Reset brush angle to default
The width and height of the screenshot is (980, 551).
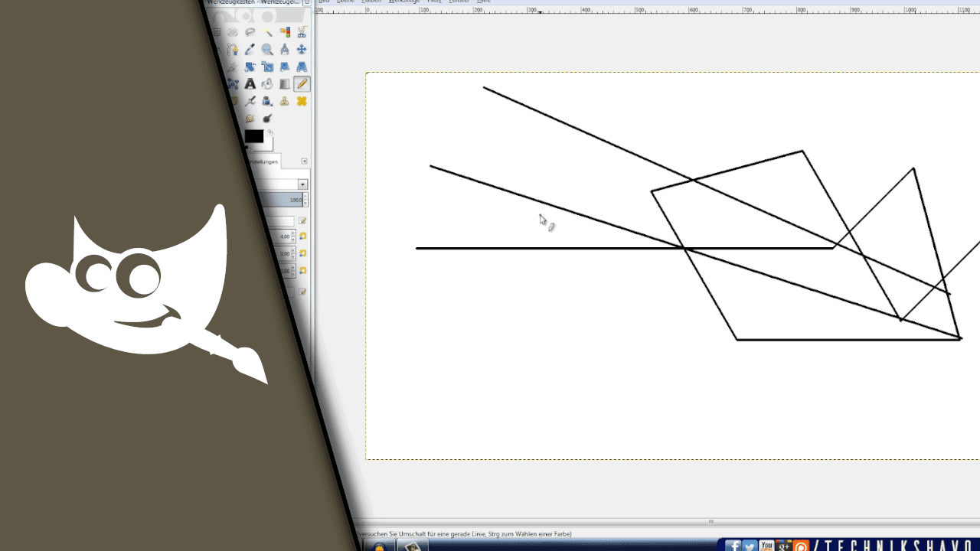302,270
